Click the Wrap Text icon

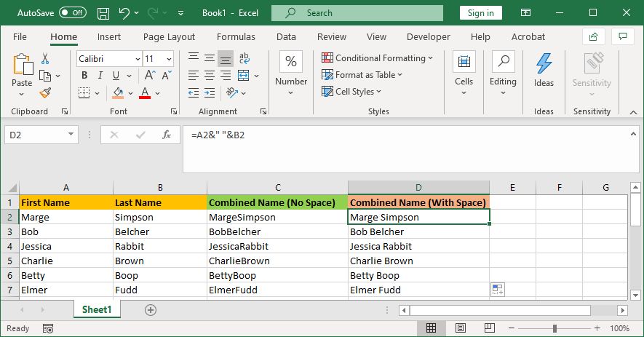point(245,59)
